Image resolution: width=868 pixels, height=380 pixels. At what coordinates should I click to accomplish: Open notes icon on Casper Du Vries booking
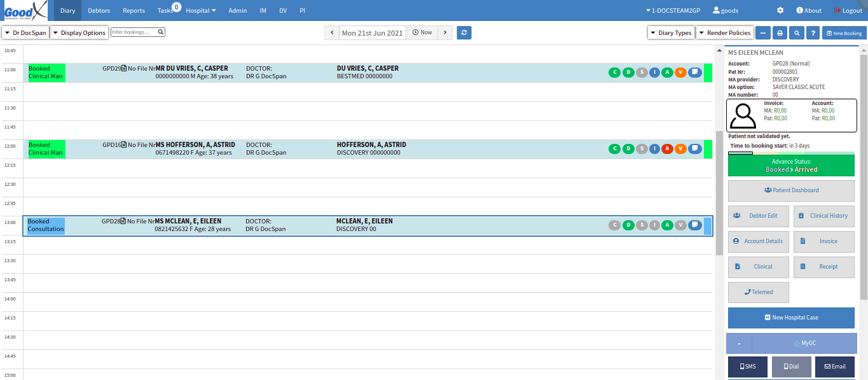coord(695,73)
